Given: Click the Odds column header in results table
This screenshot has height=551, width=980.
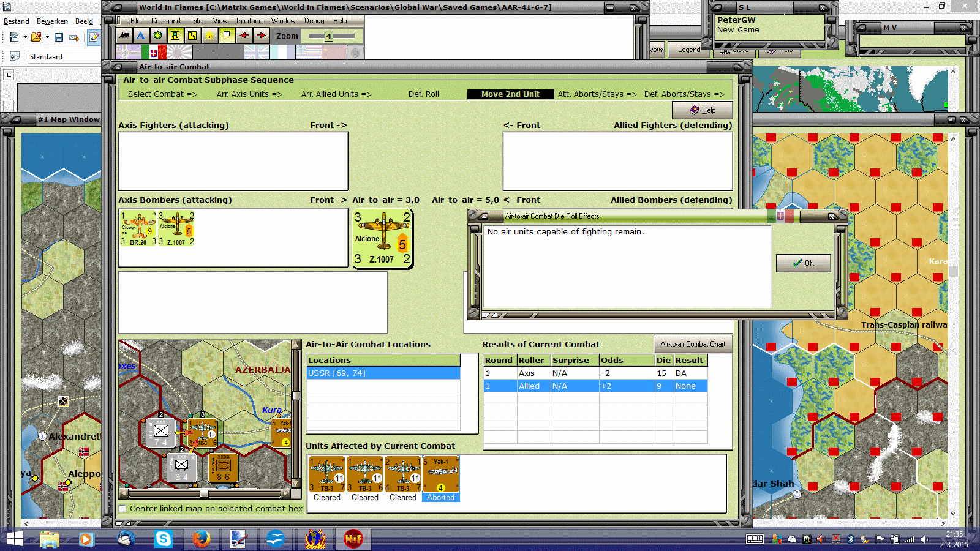Looking at the screenshot, I should tap(627, 361).
